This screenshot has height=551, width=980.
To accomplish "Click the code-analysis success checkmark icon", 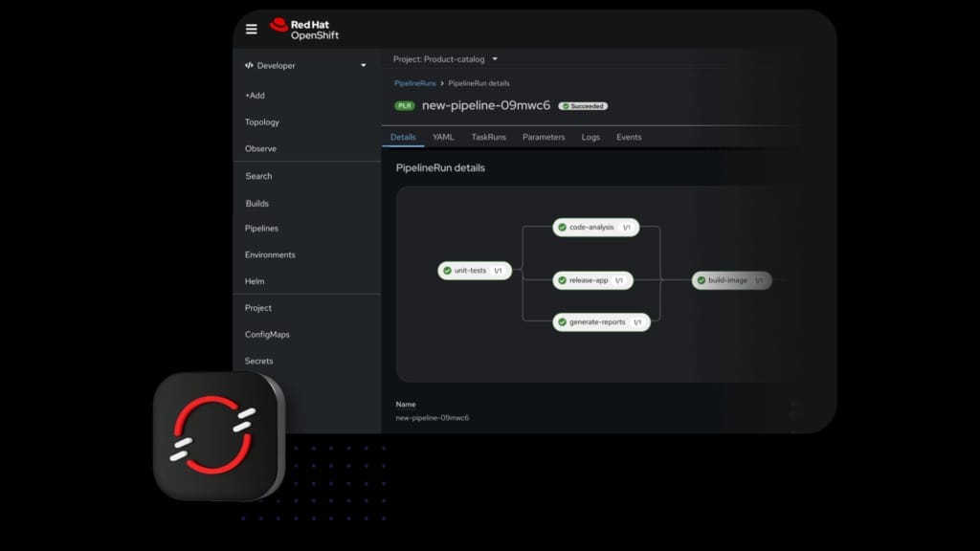I will click(x=563, y=228).
